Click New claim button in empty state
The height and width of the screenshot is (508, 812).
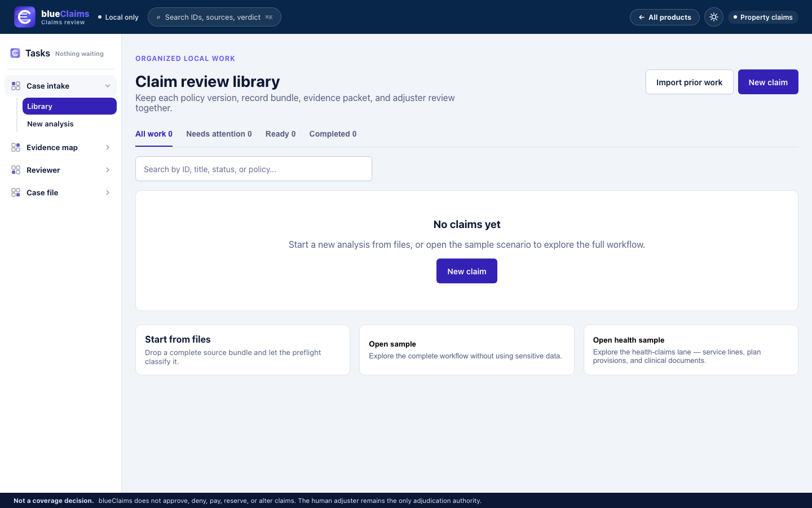(x=467, y=271)
